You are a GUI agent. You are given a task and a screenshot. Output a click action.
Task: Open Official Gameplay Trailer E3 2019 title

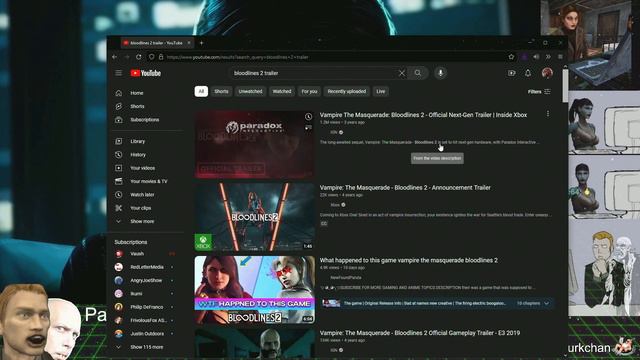pyautogui.click(x=420, y=333)
